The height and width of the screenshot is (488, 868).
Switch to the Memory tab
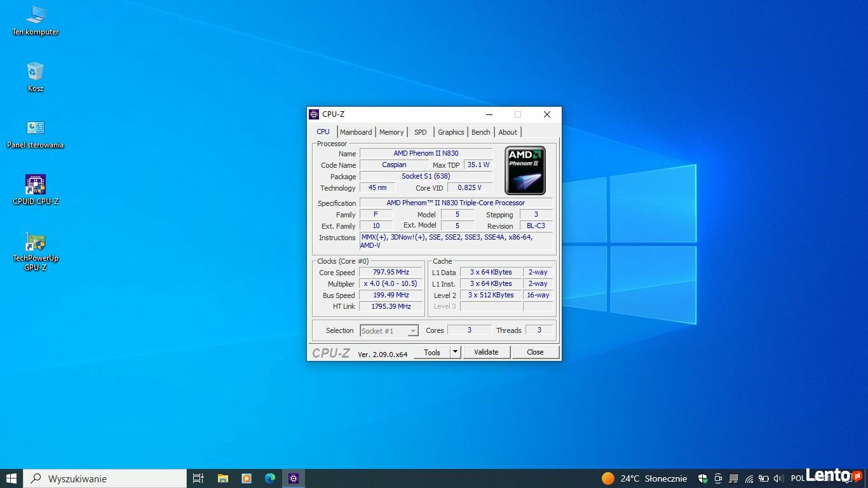[391, 132]
